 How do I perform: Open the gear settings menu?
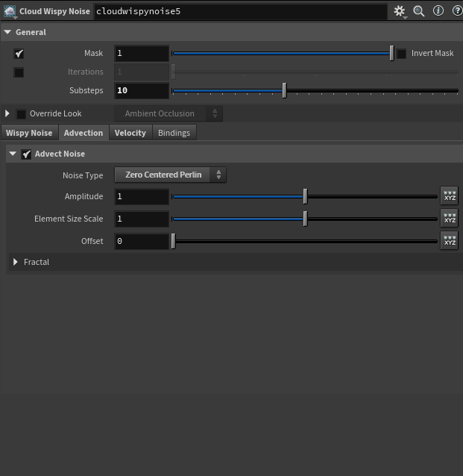(400, 11)
